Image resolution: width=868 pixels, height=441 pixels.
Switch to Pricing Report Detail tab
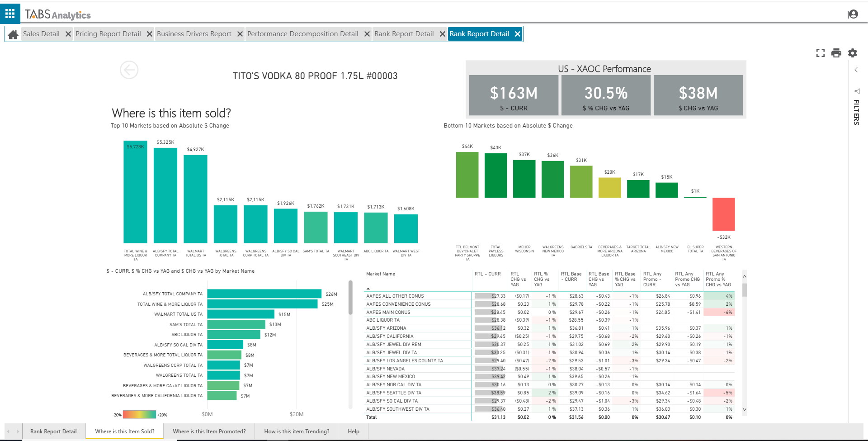[108, 34]
